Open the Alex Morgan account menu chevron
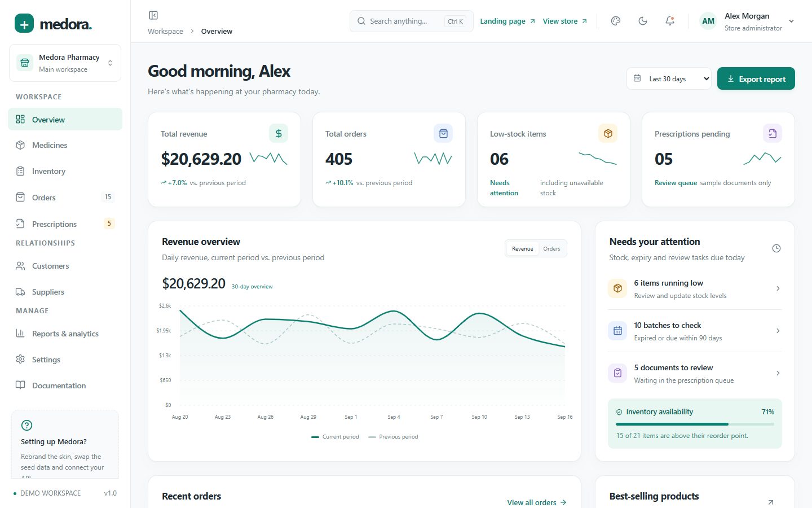Screen dimensions: 812x508 pyautogui.click(x=791, y=21)
